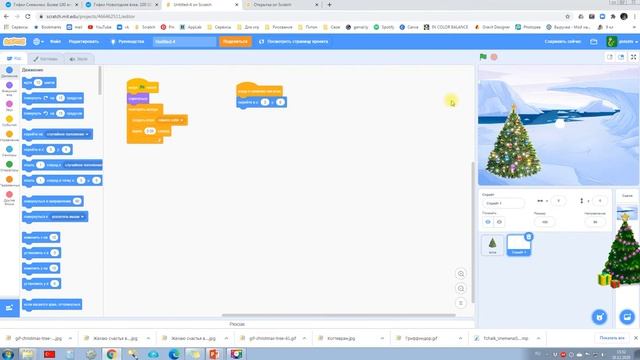This screenshot has width=640, height=360.
Task: Show the sprite with open-eye toggle
Action: [488, 222]
